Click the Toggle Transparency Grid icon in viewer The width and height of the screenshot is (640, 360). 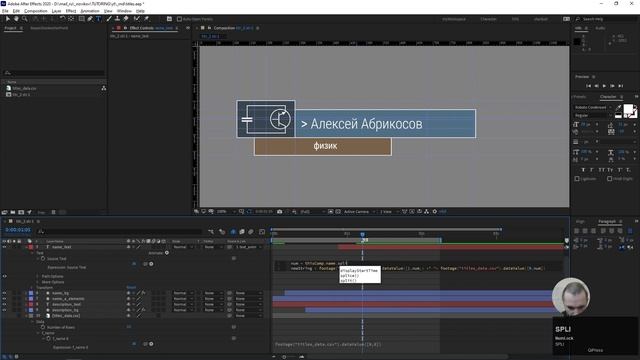point(338,211)
